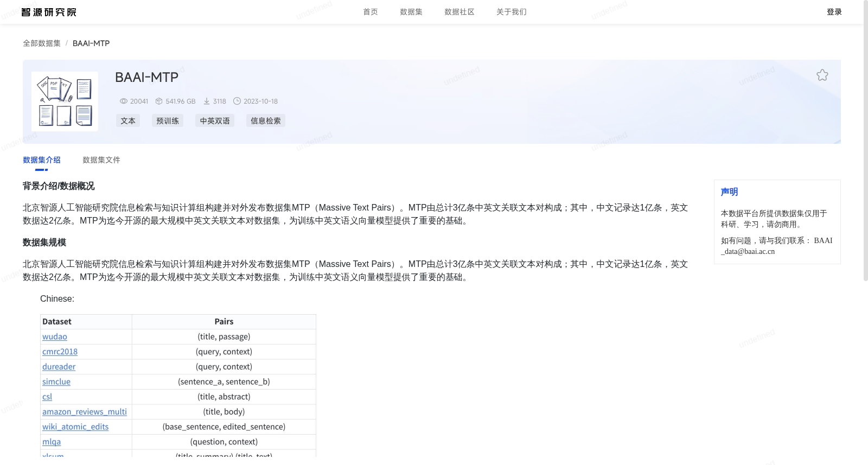The image size is (868, 465).
Task: Click the (title, body) table cell
Action: [x=224, y=412]
